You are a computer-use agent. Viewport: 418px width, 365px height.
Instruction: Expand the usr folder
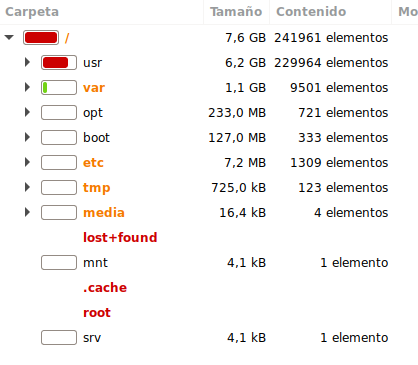(x=27, y=62)
